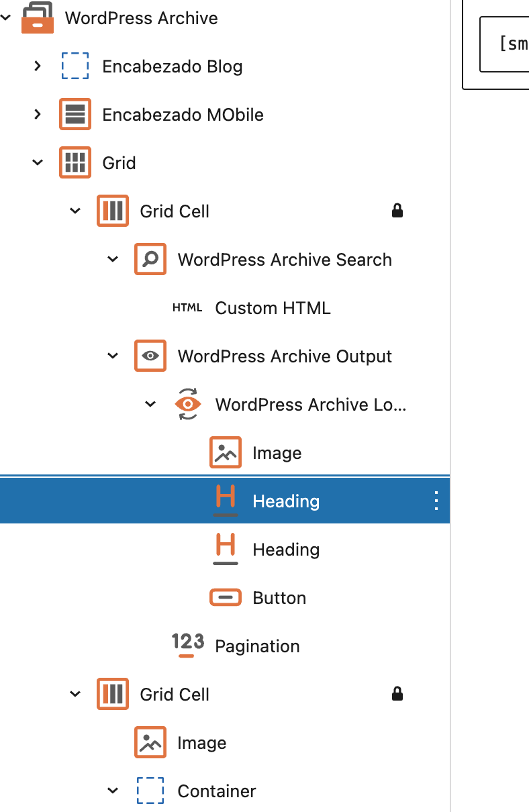Collapse the WordPress Archive Lo... loop block

[x=150, y=405]
